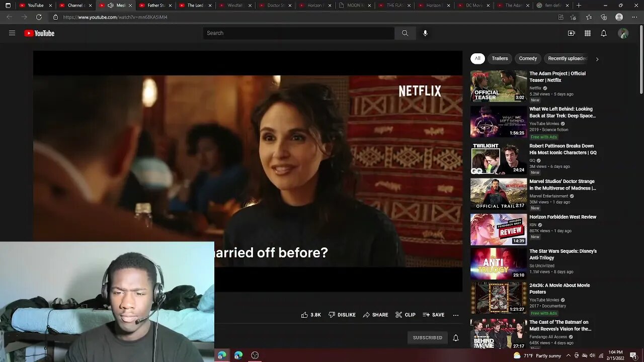Viewport: 644px width, 362px height.
Task: Go back in browser history
Action: tap(9, 17)
